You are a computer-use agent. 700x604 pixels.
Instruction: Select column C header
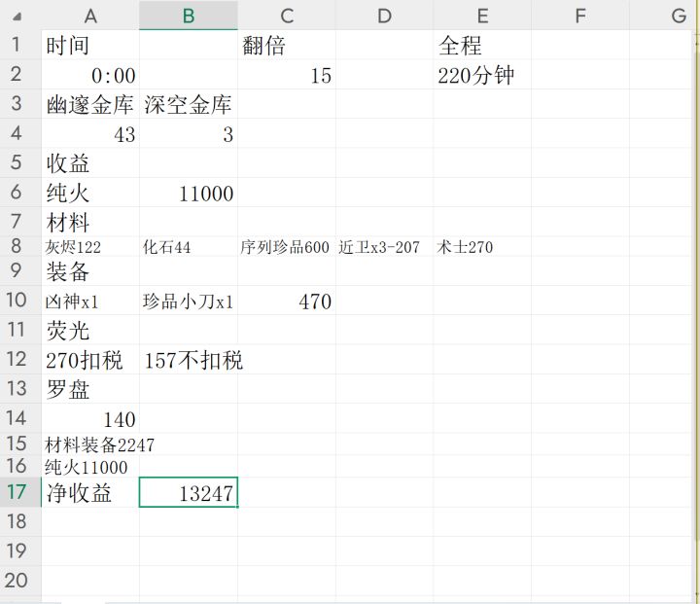(287, 16)
